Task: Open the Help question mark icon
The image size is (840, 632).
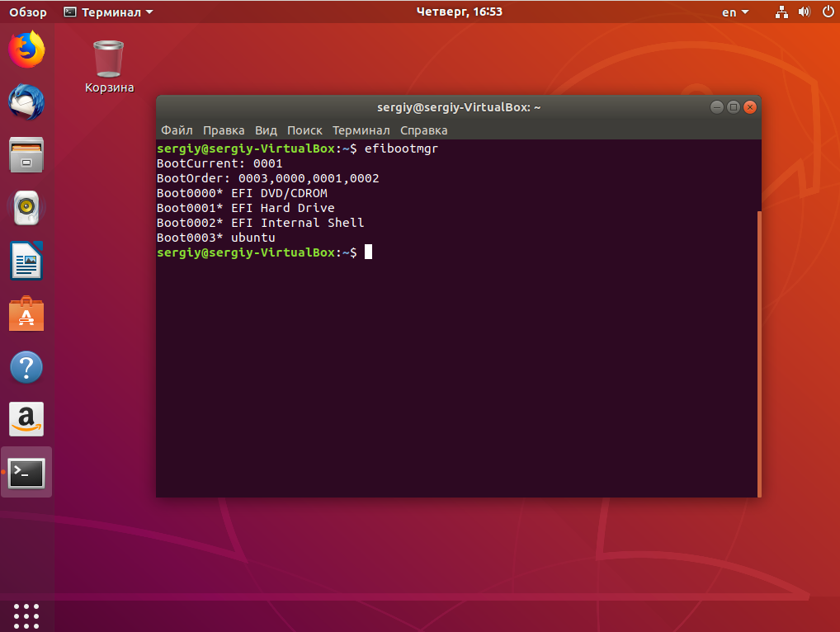Action: point(26,367)
